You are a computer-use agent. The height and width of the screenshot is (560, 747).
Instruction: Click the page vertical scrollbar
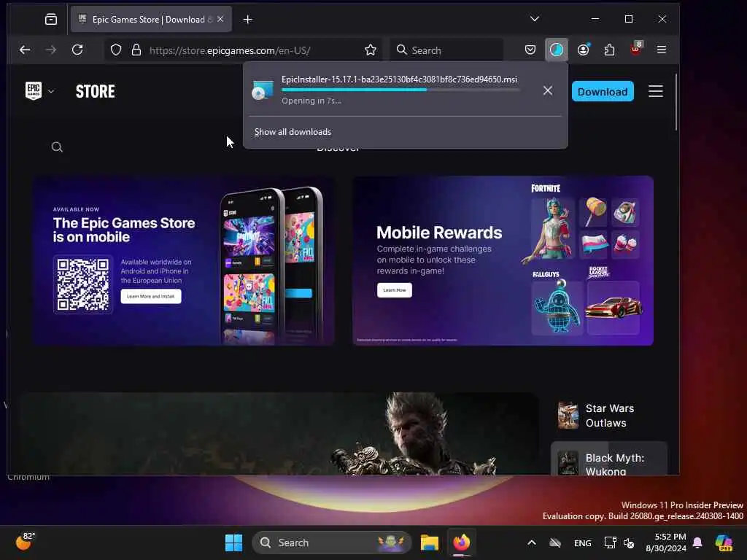676,102
